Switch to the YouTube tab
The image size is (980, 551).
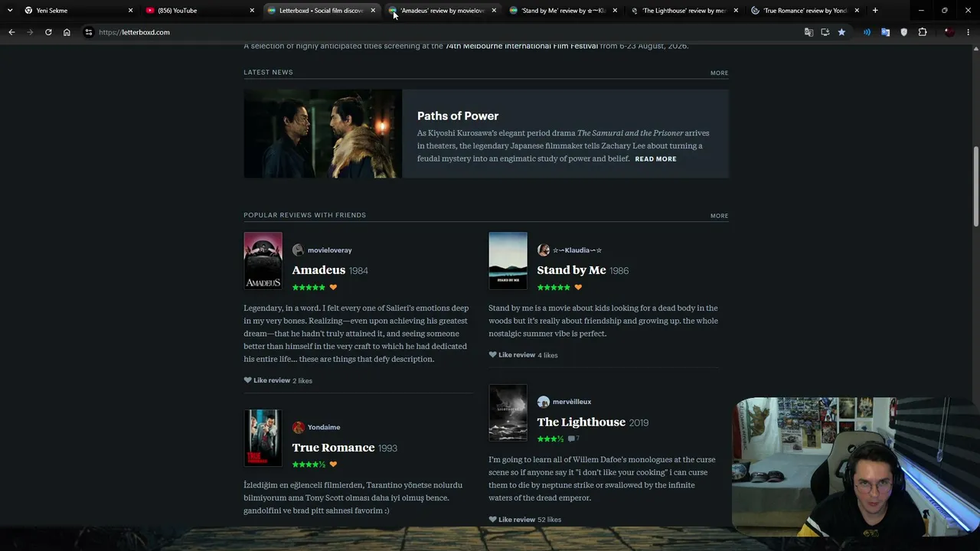click(201, 11)
